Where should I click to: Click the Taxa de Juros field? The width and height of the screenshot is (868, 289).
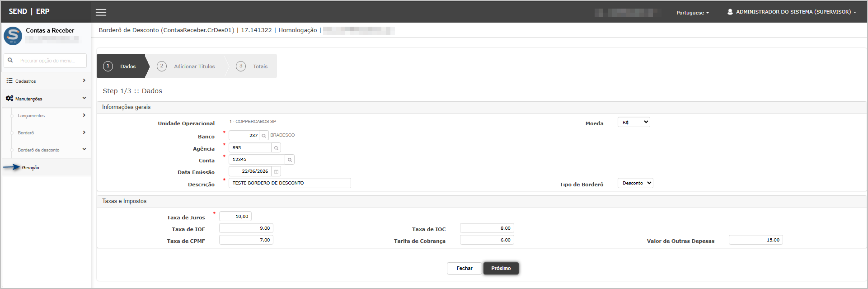click(x=235, y=217)
